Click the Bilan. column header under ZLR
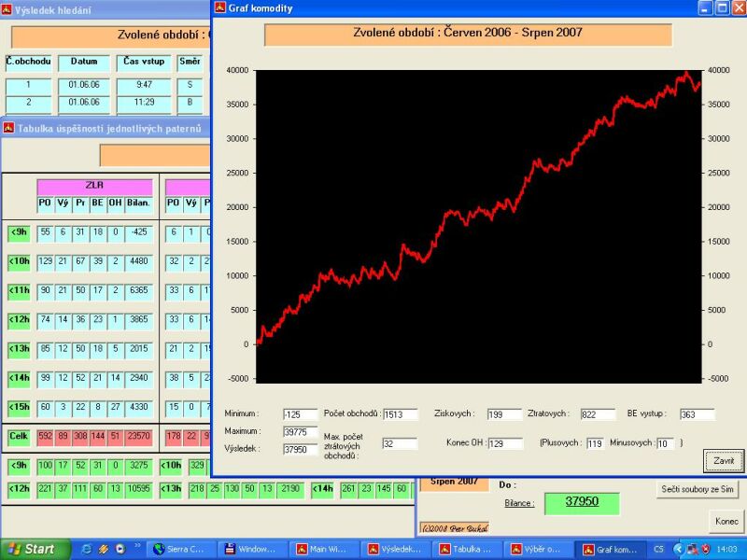Screen dimensions: 747x560 138,203
